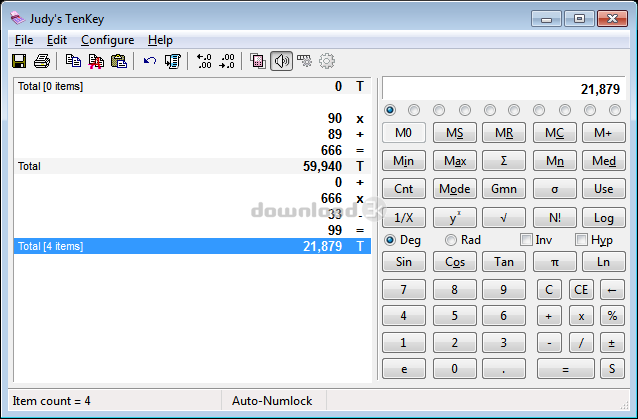Select the Deg radio button

click(x=390, y=240)
